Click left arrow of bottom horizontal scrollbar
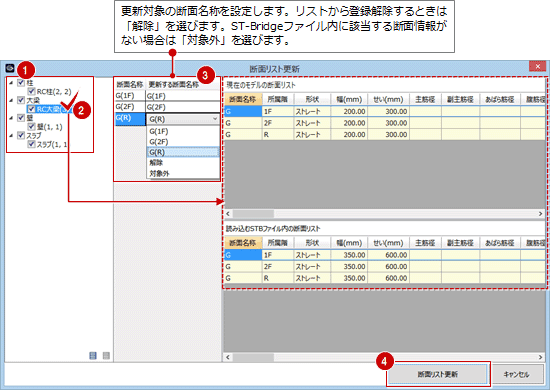 point(228,357)
